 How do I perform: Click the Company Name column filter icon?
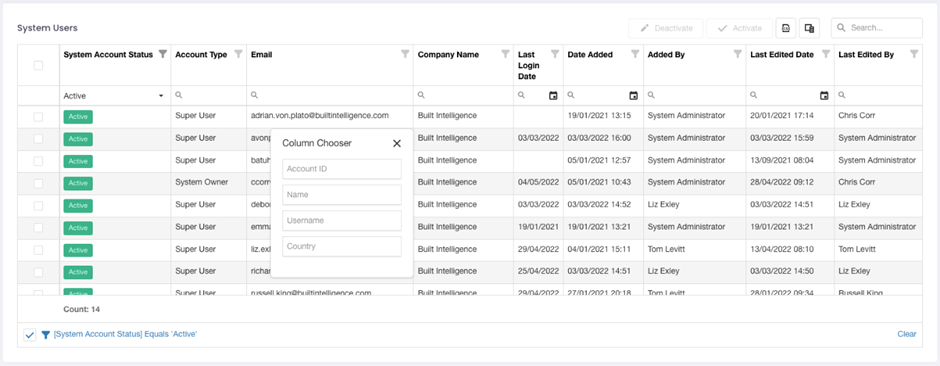pos(505,54)
